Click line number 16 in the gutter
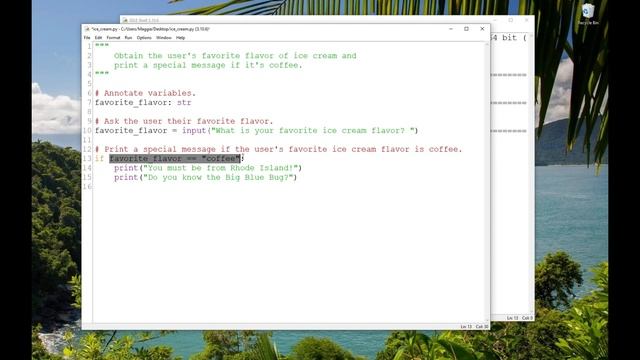Viewport: 640px width, 360px height. (x=87, y=187)
